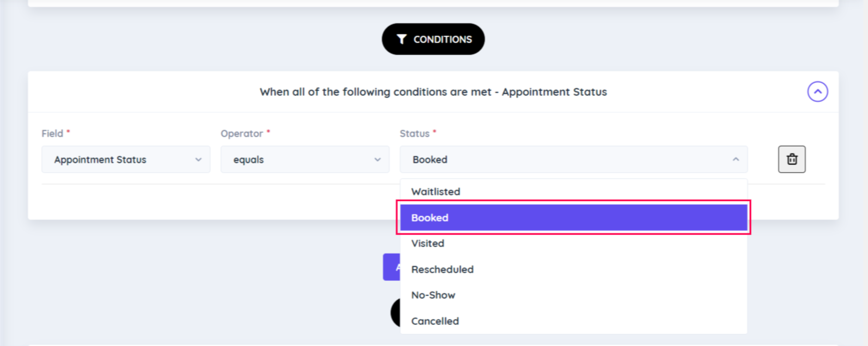868x346 pixels.
Task: Delete the condition with trash icon
Action: pyautogui.click(x=791, y=159)
